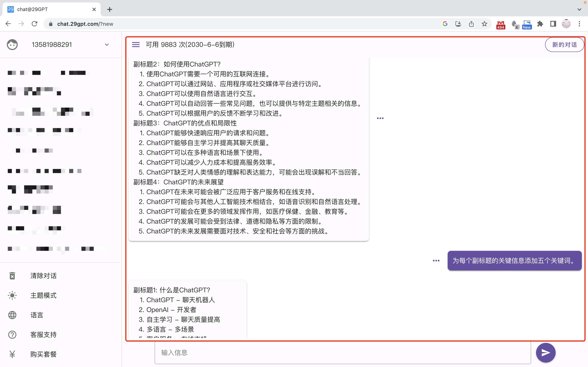588x367 pixels.
Task: Open the three-dot menu beside the long assistant reply
Action: tap(380, 118)
